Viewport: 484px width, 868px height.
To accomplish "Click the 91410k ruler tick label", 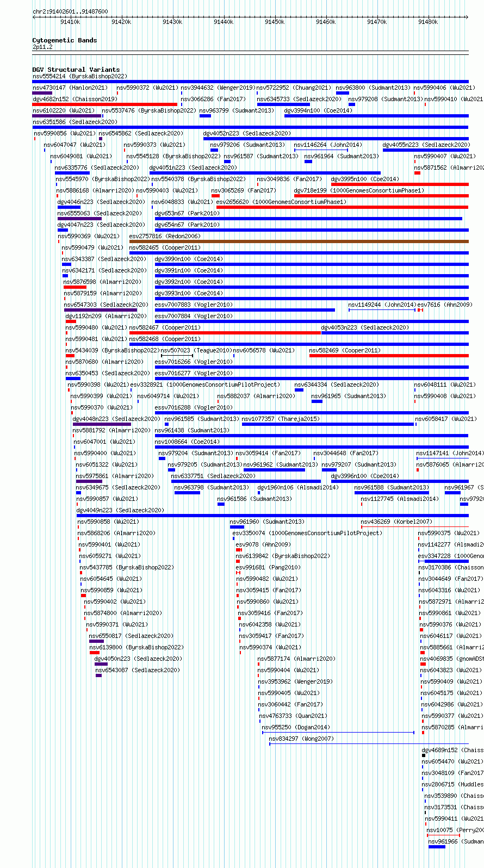I will (70, 22).
